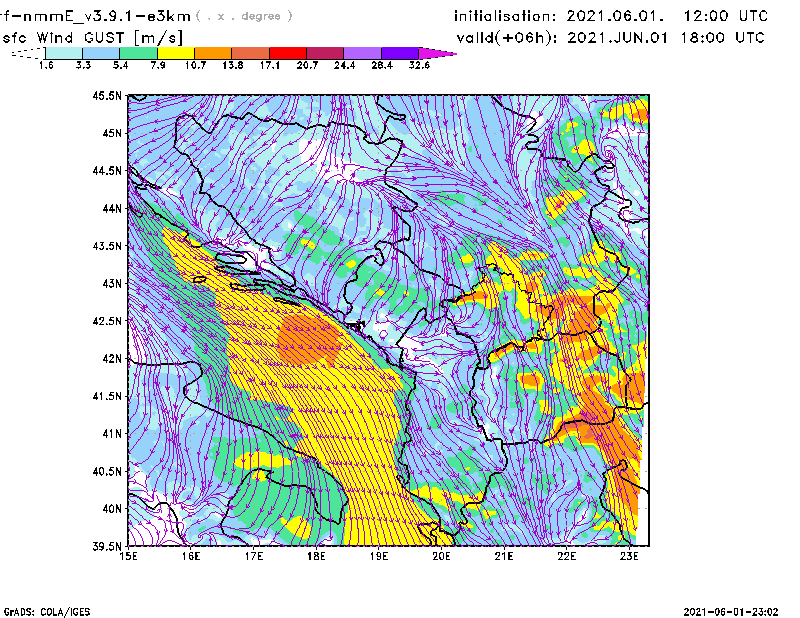Click the violet 28.4–32.6 legend swatch
Viewport: 800px width, 618px height.
pos(400,53)
